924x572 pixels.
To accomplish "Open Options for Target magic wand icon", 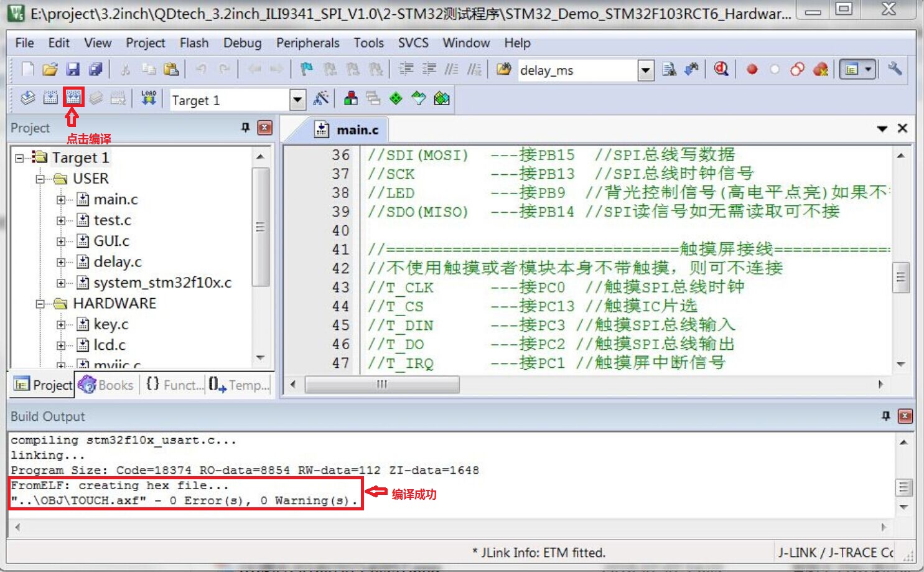I will [x=320, y=98].
